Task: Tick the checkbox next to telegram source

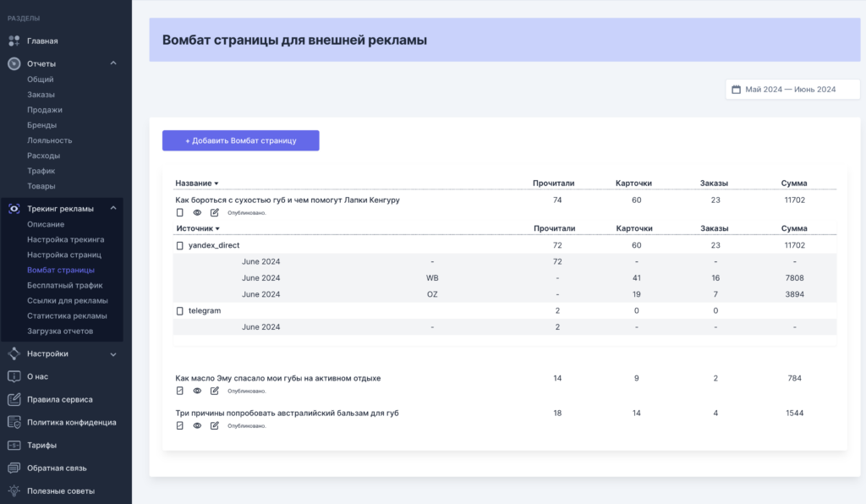Action: tap(179, 311)
